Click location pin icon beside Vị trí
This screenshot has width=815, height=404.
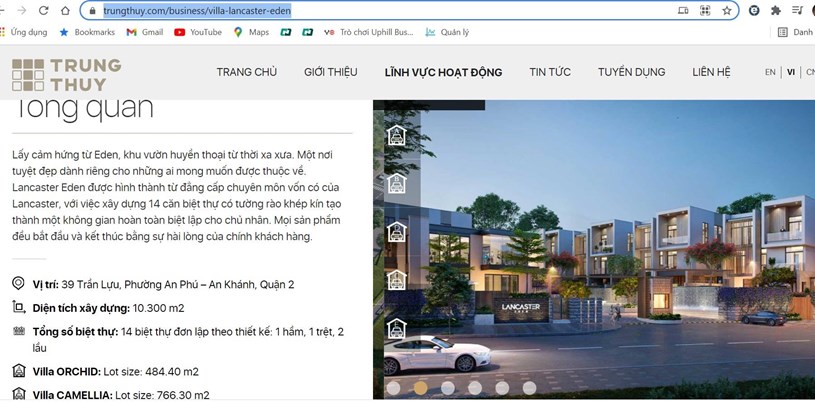click(x=18, y=284)
